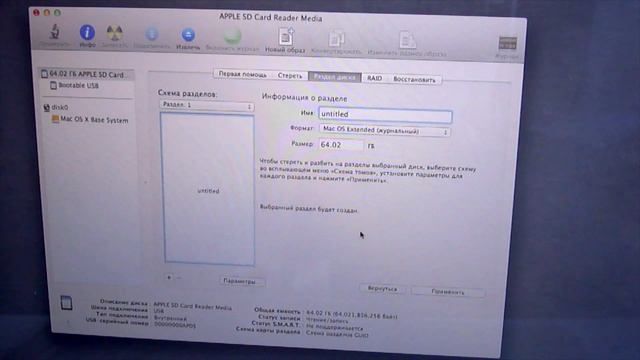This screenshot has height=360, width=640.
Task: Click the Enable Journaling green toolbar icon
Action: pyautogui.click(x=232, y=36)
